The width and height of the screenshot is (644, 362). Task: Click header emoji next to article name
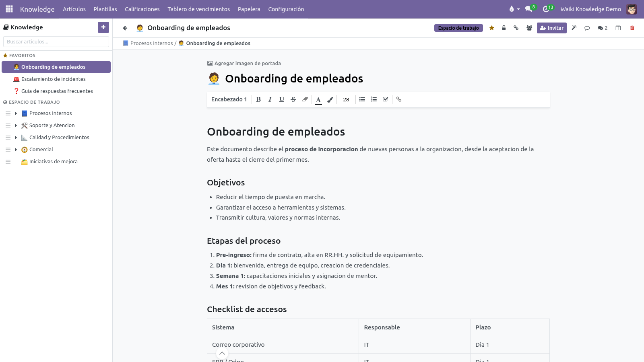coord(140,28)
